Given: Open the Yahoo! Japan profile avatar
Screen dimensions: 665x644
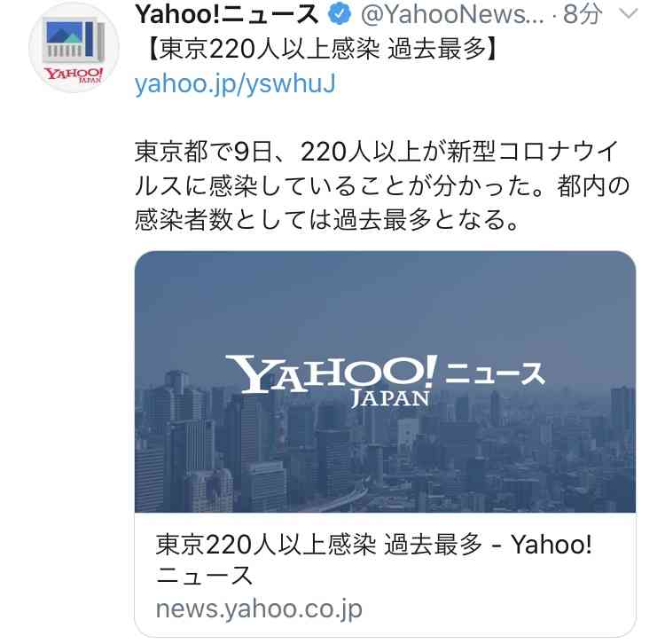Looking at the screenshot, I should 74,47.
